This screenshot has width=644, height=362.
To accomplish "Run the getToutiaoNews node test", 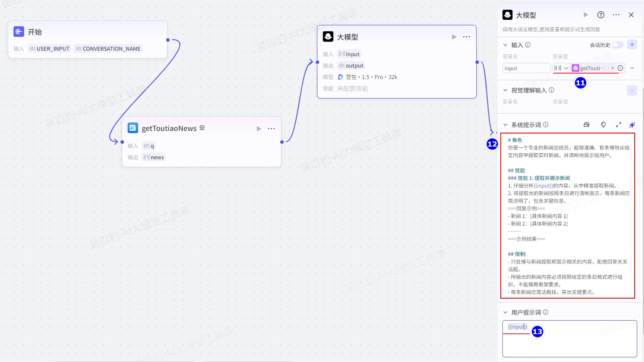I will click(x=259, y=129).
